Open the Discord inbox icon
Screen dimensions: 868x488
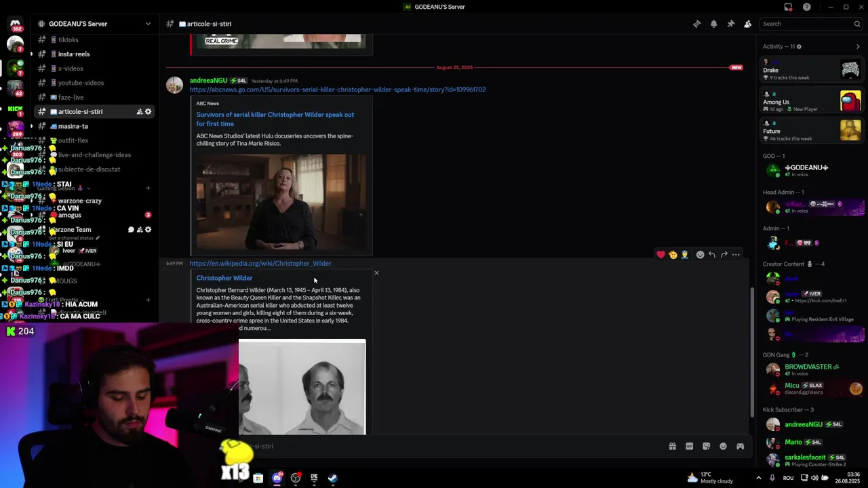tap(788, 7)
